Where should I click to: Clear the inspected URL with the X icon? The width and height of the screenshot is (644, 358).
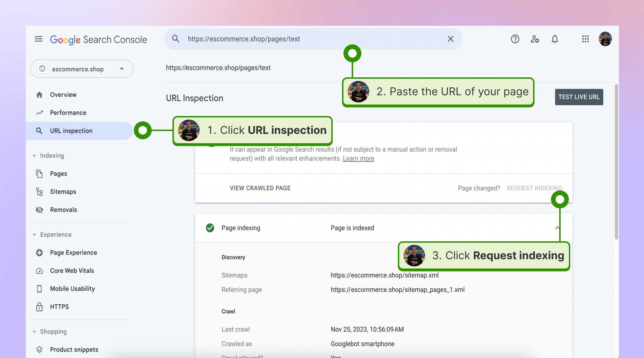[450, 39]
